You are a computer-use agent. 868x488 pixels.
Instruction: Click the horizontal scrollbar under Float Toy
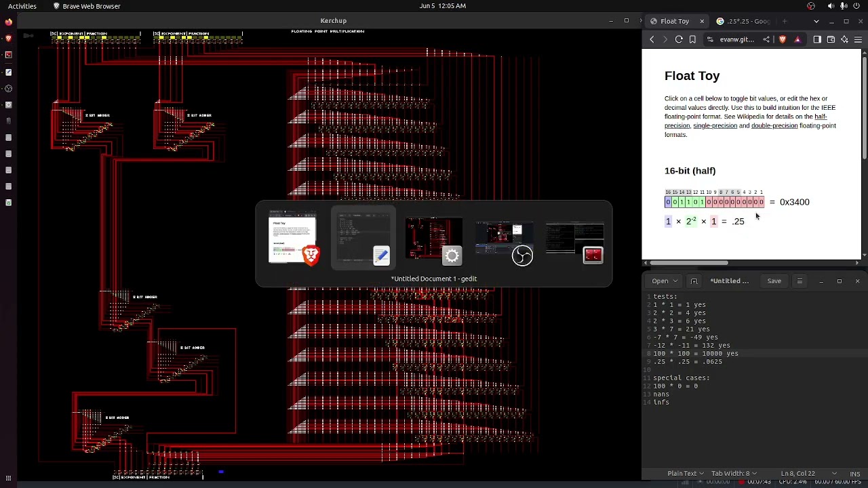tap(688, 263)
